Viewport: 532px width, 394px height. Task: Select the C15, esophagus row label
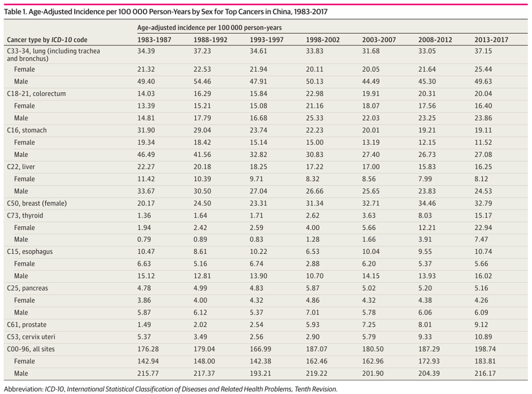click(x=30, y=252)
